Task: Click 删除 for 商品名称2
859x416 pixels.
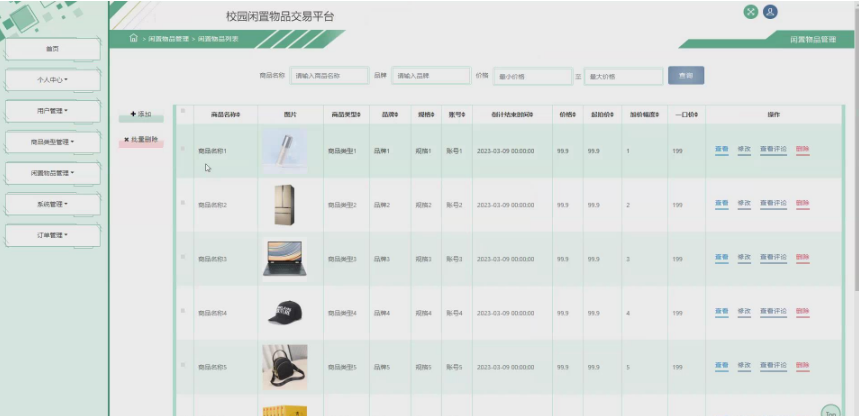Action: 803,203
